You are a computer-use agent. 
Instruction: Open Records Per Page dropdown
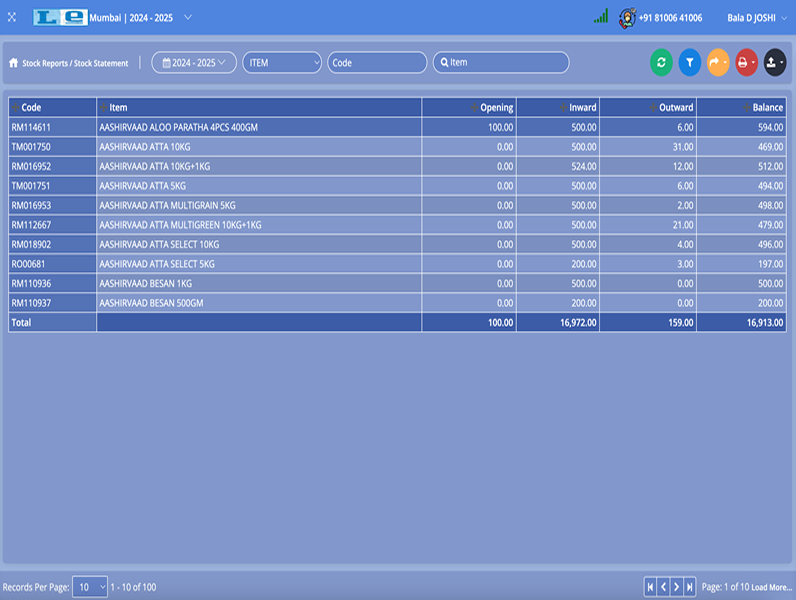point(90,587)
